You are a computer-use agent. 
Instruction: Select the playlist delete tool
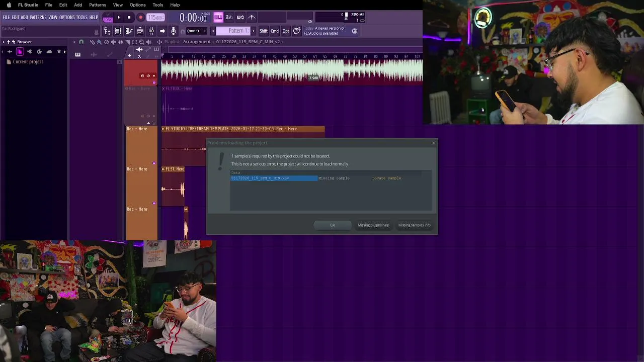[x=106, y=42]
